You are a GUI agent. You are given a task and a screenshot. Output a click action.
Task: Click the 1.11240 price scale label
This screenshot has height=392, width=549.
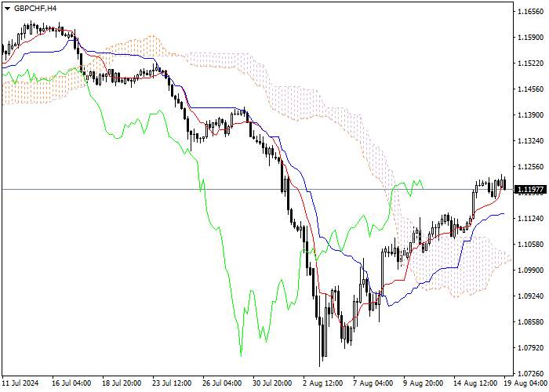tap(530, 219)
